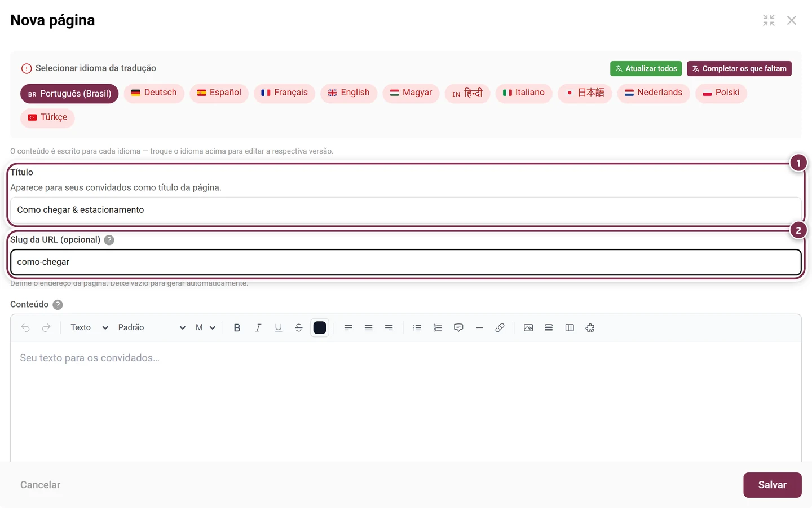812x508 pixels.
Task: Toggle bold formatting in editor toolbar
Action: tap(237, 327)
